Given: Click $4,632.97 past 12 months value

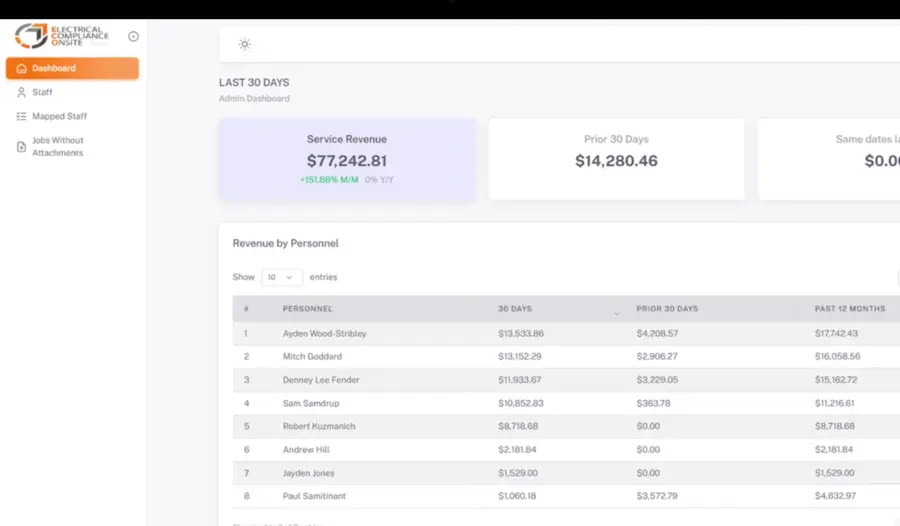Looking at the screenshot, I should coord(835,496).
